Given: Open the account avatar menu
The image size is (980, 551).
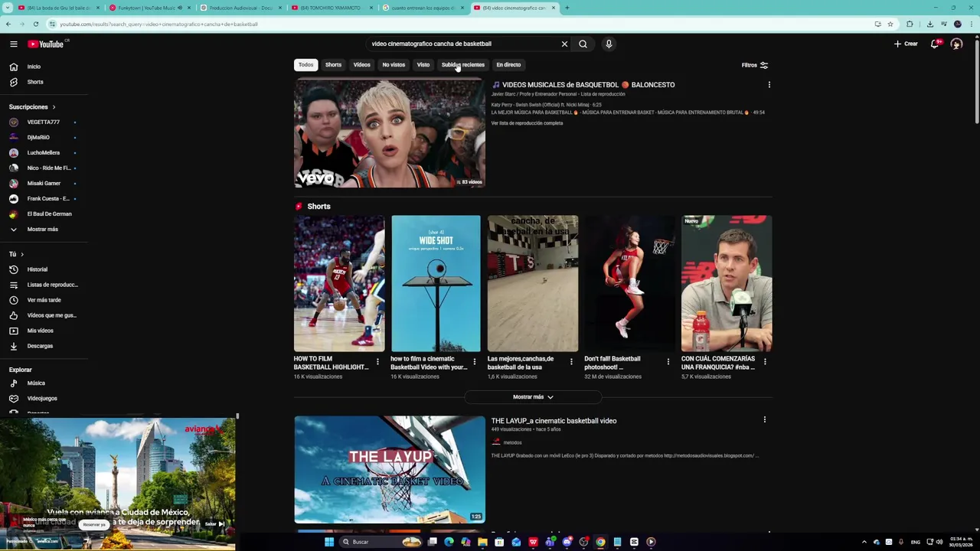Looking at the screenshot, I should point(956,44).
